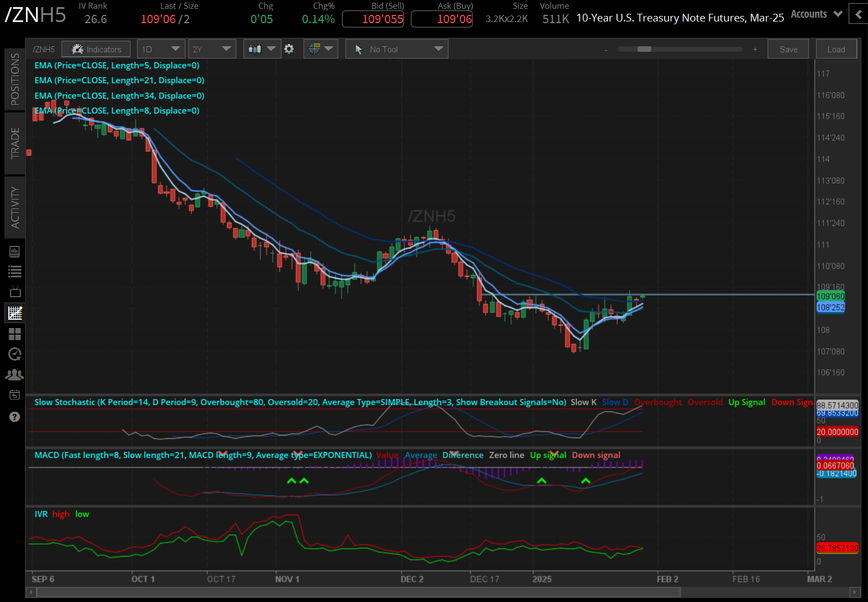This screenshot has width=868, height=602.
Task: Click the IVR high legend label
Action: pyautogui.click(x=61, y=514)
